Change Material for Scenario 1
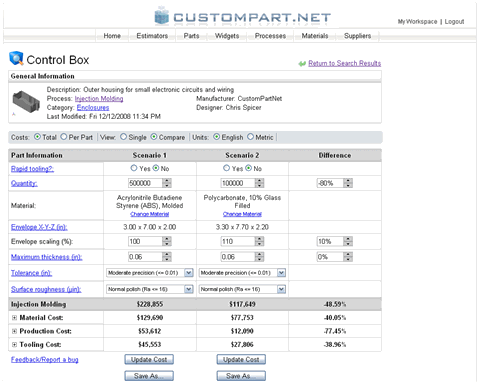The height and width of the screenshot is (385, 480). tap(150, 214)
